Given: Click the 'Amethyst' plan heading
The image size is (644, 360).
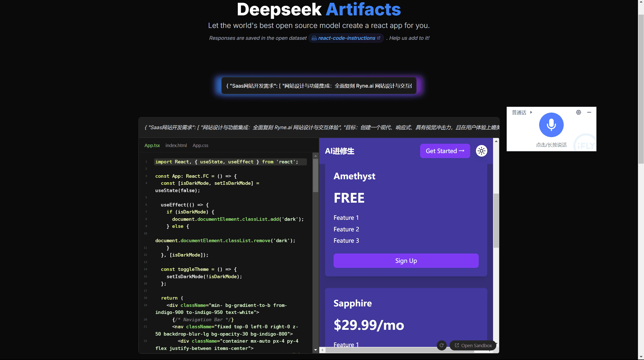Looking at the screenshot, I should pyautogui.click(x=354, y=176).
